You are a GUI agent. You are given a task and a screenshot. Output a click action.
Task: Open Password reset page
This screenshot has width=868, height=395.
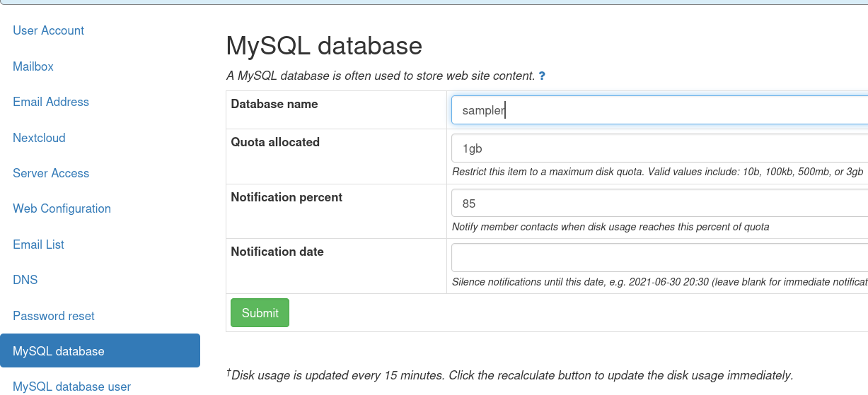click(54, 316)
